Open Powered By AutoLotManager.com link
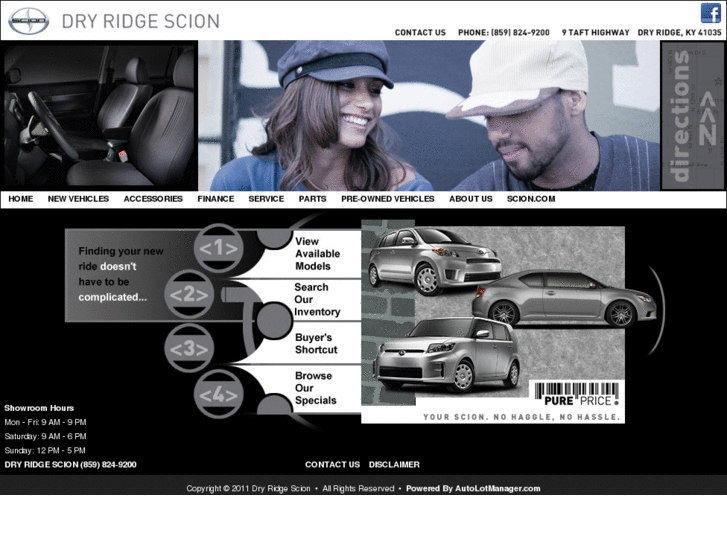The image size is (727, 545). [x=473, y=488]
